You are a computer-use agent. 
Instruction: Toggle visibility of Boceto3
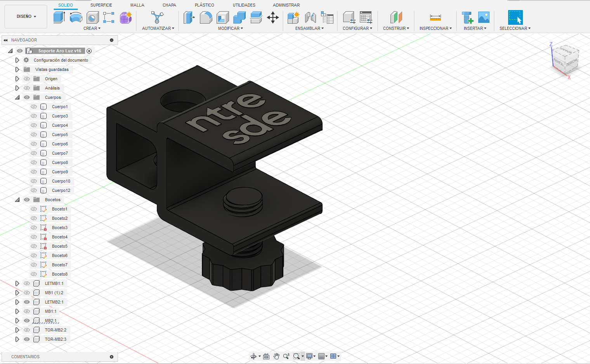coord(34,228)
